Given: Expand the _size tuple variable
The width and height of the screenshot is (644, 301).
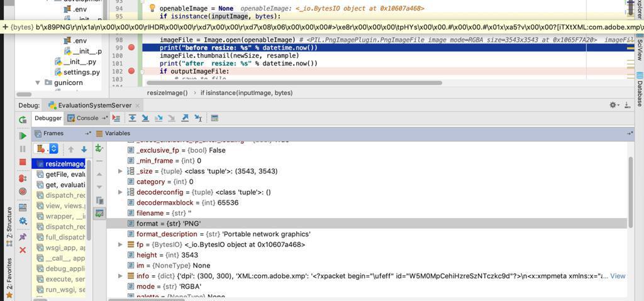Looking at the screenshot, I should point(120,171).
